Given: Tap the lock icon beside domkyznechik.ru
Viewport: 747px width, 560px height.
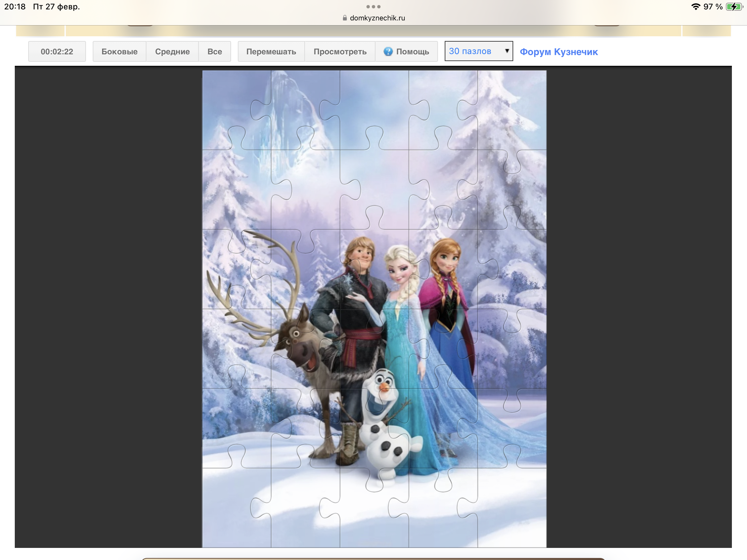Looking at the screenshot, I should [345, 18].
